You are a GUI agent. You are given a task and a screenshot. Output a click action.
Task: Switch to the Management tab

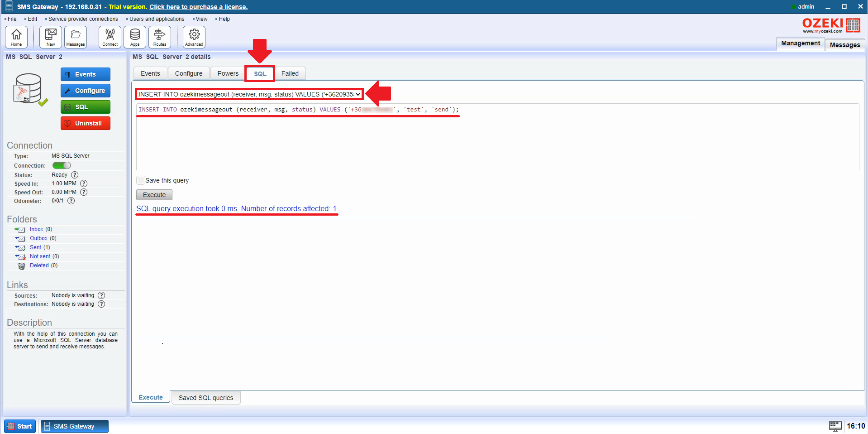(800, 43)
